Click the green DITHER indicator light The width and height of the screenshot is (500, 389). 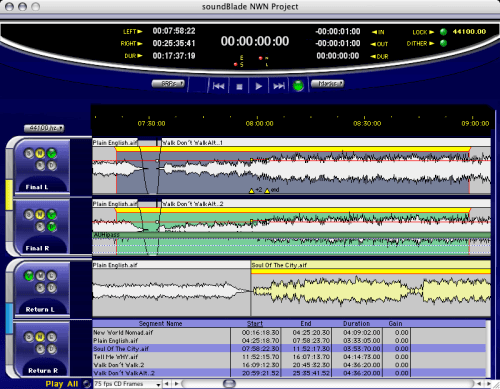pos(443,43)
